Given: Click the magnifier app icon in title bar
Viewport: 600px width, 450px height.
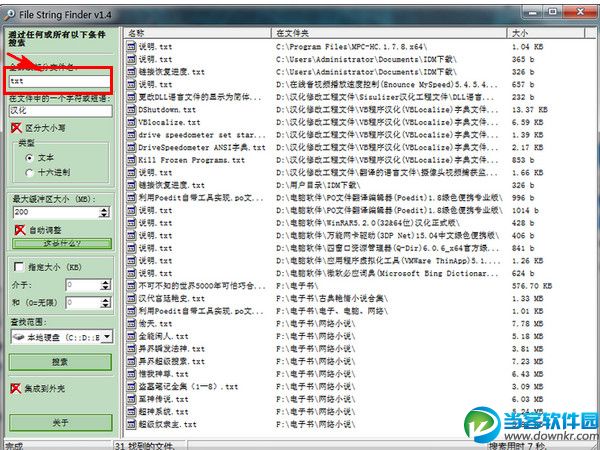Looking at the screenshot, I should point(9,15).
